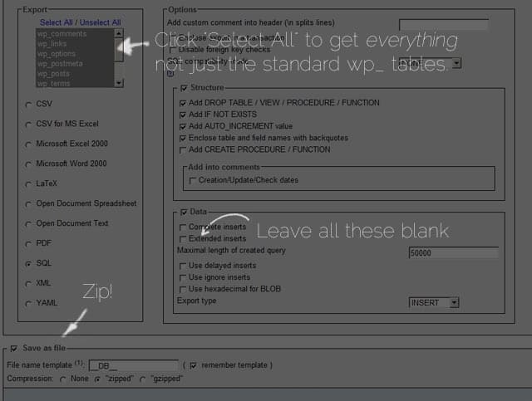The width and height of the screenshot is (532, 401).
Task: Choose the CSV for MS Excel format
Action: coord(28,125)
